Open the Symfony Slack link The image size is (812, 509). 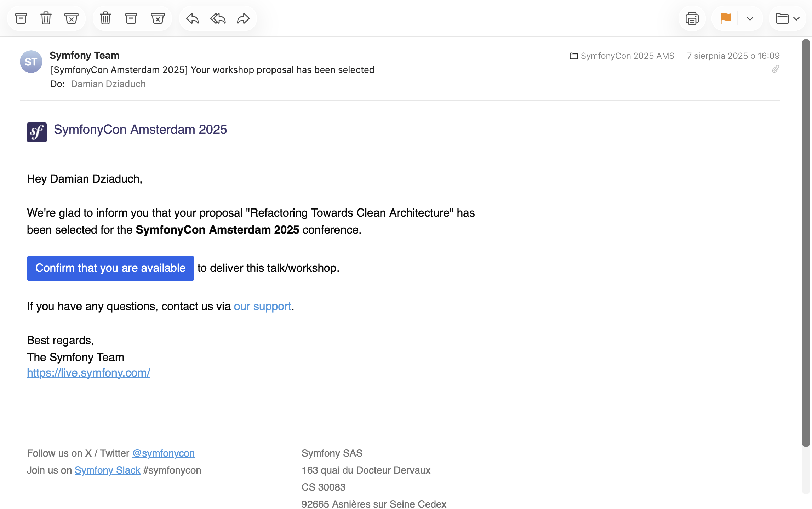(107, 470)
